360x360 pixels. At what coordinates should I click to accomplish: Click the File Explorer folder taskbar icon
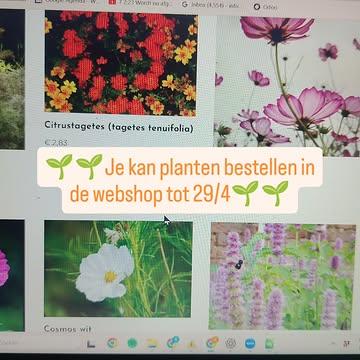point(152,343)
